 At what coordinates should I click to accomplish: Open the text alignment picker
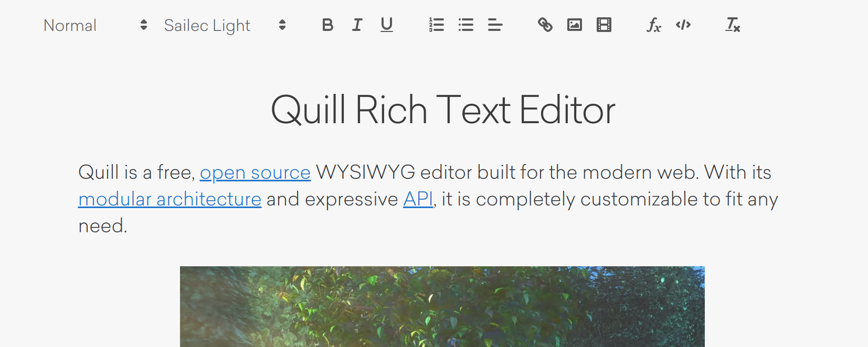tap(495, 25)
